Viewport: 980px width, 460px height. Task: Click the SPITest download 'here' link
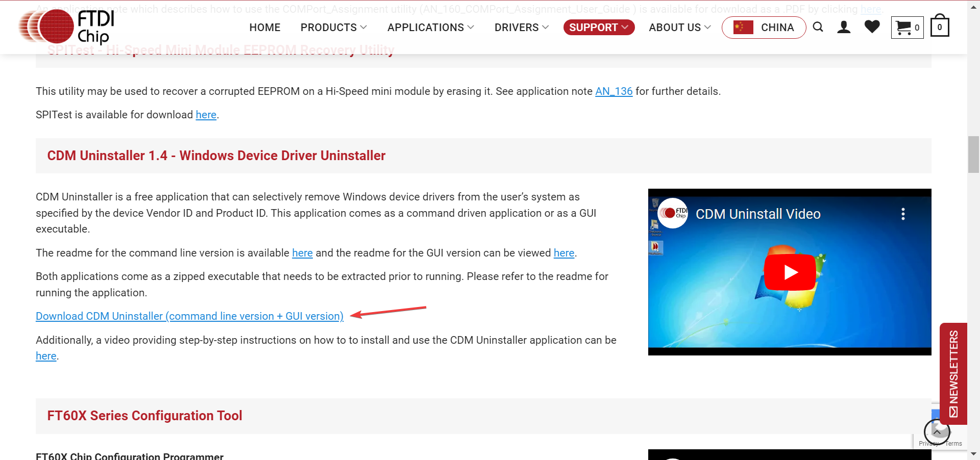206,115
